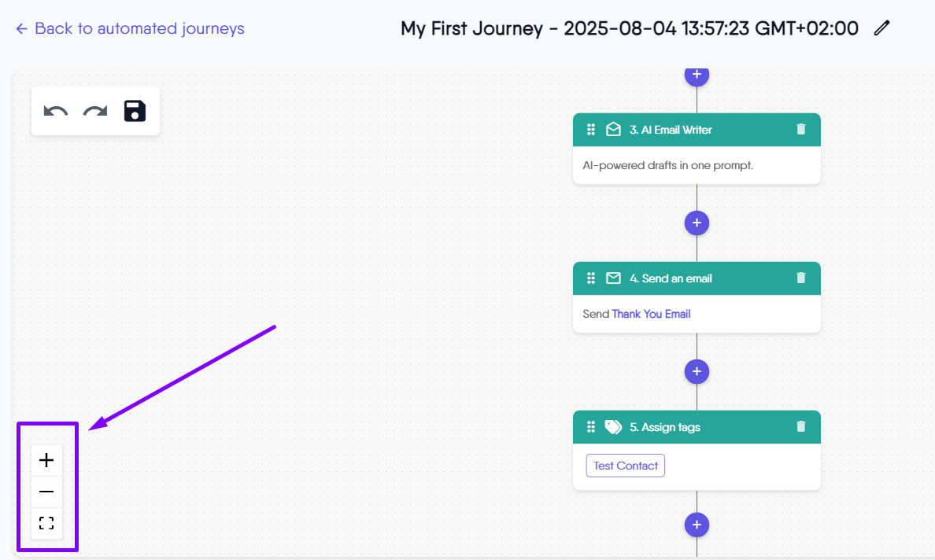935x560 pixels.
Task: Click drag handle on Send an email
Action: (x=591, y=278)
